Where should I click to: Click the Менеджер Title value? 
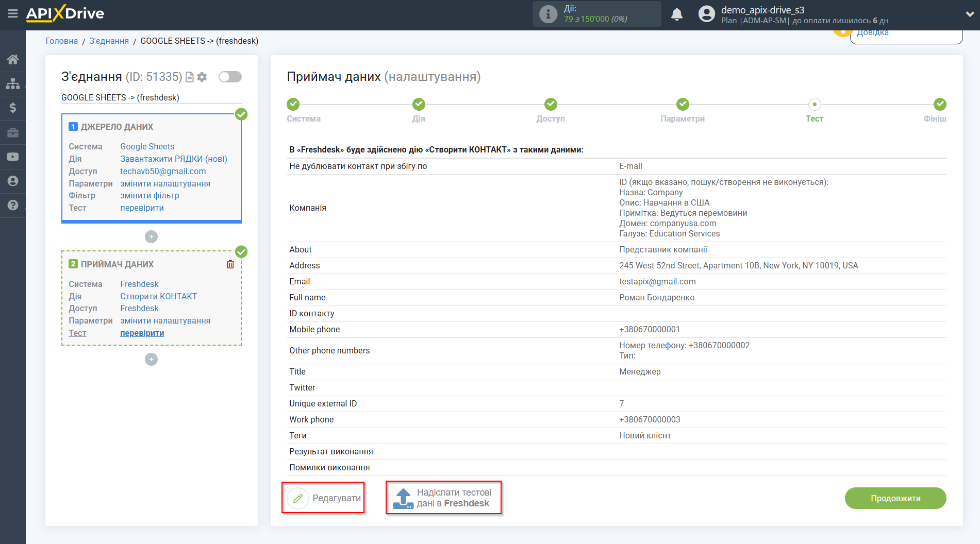coord(640,371)
